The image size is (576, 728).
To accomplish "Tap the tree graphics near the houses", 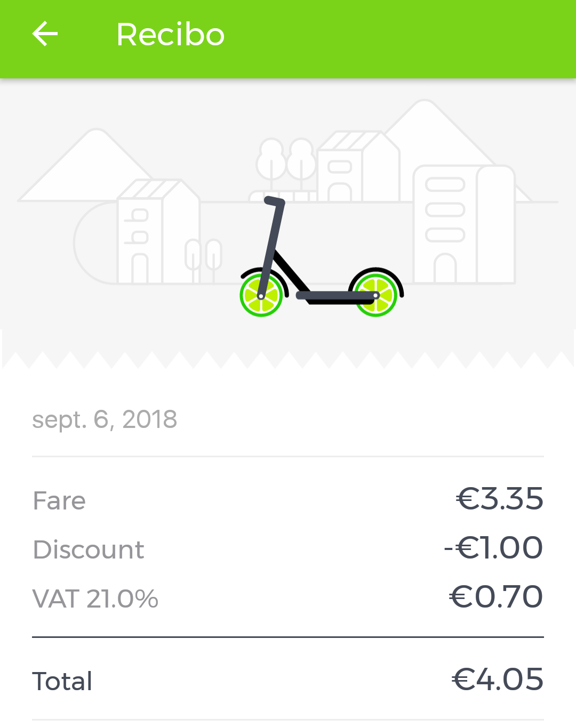I will point(286,160).
